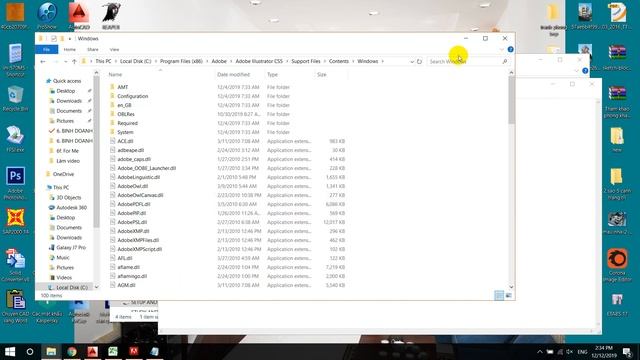The height and width of the screenshot is (360, 640).
Task: Go up one folder level
Action: click(74, 61)
